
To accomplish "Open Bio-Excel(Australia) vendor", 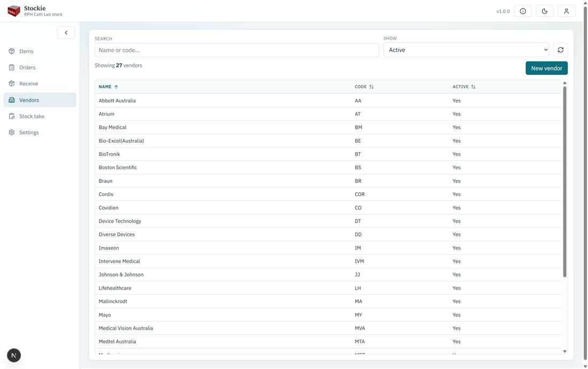I will pyautogui.click(x=121, y=141).
